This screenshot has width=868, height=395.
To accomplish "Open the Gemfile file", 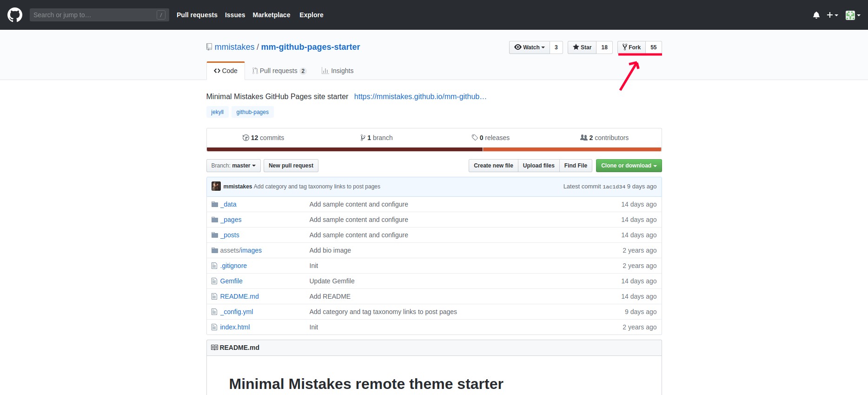I will pyautogui.click(x=232, y=281).
